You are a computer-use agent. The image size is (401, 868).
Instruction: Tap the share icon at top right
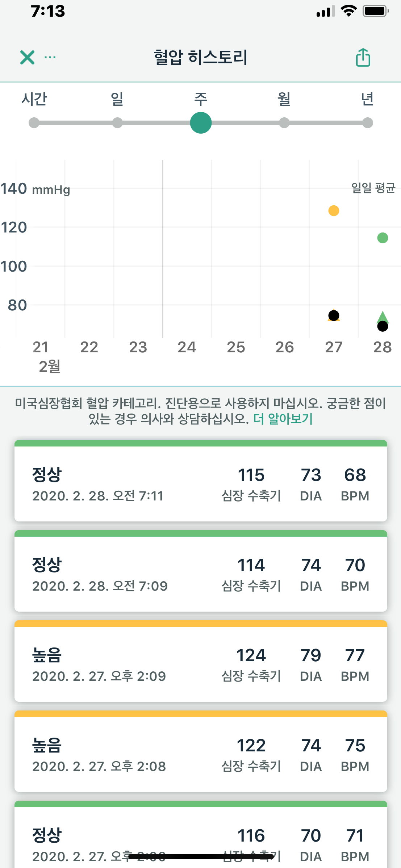[363, 57]
